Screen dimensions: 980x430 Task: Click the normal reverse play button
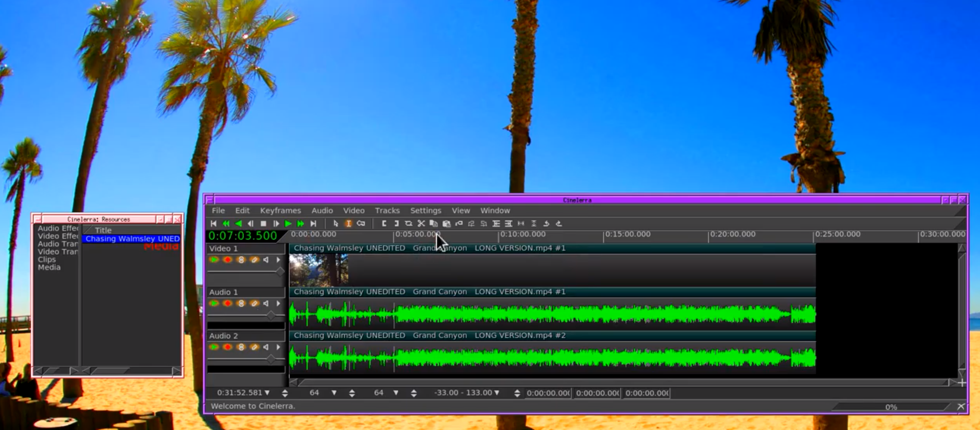coord(239,224)
